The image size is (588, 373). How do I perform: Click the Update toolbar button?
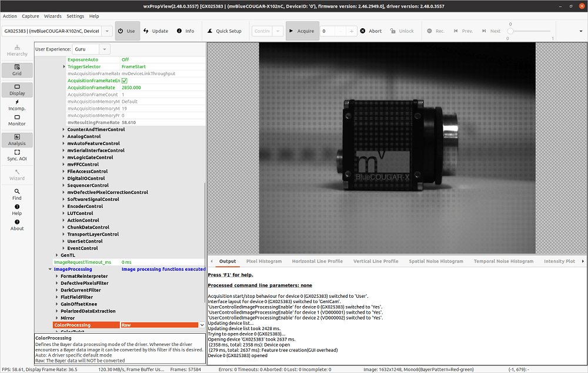156,31
